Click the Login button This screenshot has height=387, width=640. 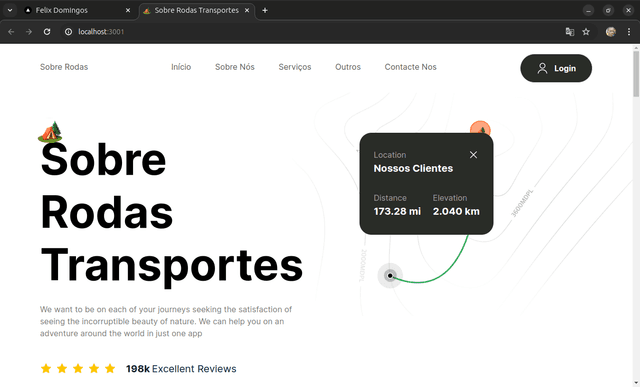coord(556,68)
